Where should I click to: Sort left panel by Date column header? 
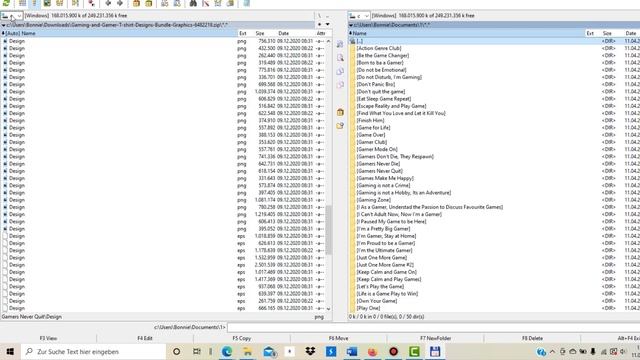tap(296, 33)
